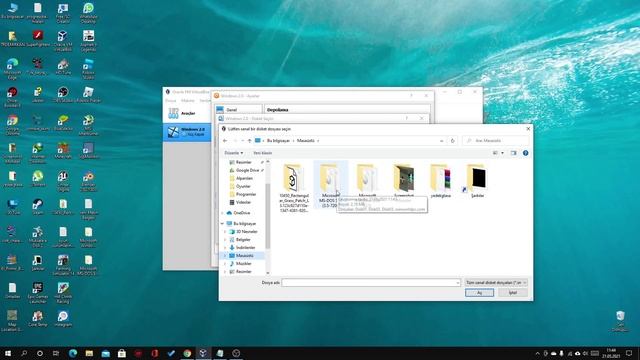Select Genel in VM settings window
The height and width of the screenshot is (360, 640).
[x=239, y=109]
